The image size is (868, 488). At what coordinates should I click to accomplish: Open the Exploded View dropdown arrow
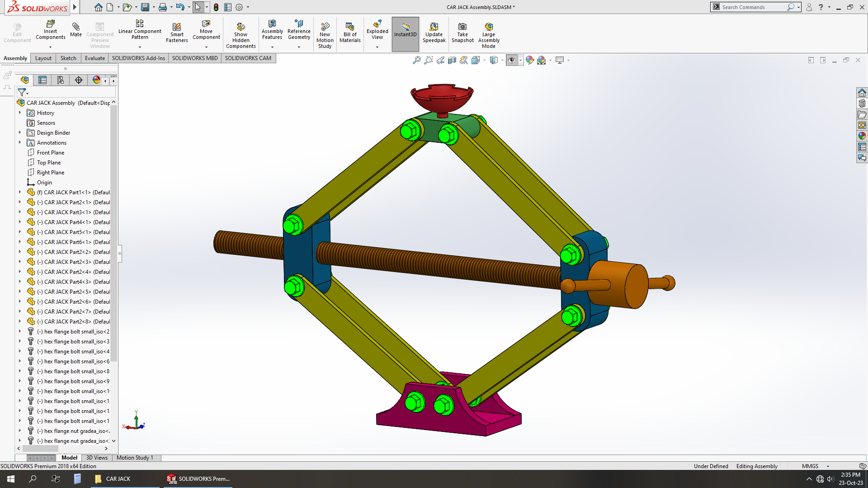377,47
